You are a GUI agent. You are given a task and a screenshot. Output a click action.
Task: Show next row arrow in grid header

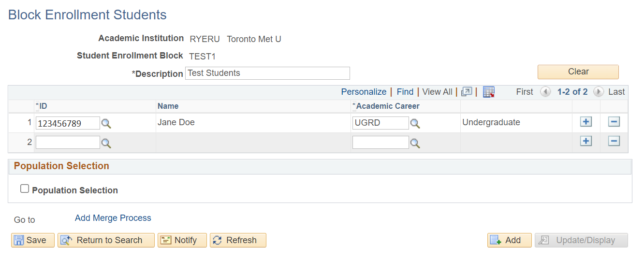(x=599, y=92)
